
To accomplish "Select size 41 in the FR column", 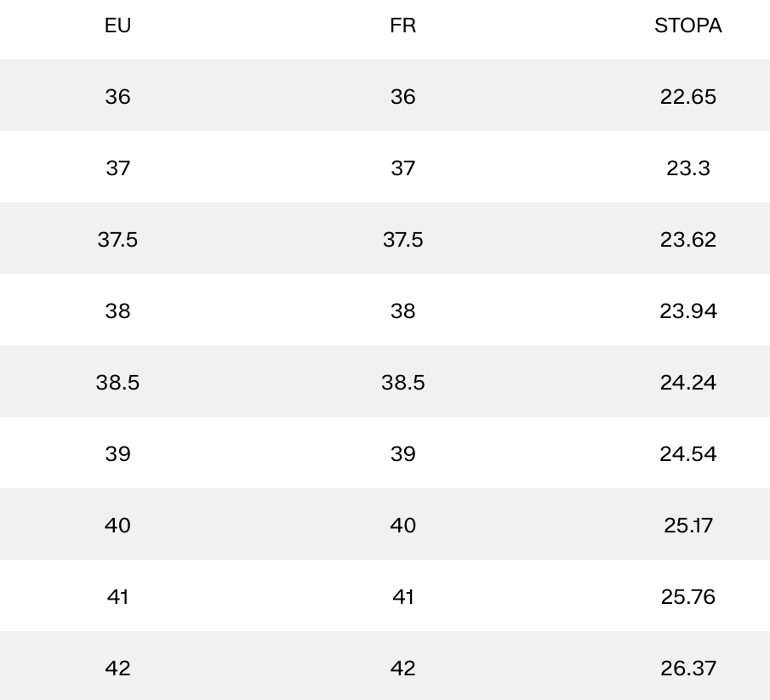I will (402, 597).
